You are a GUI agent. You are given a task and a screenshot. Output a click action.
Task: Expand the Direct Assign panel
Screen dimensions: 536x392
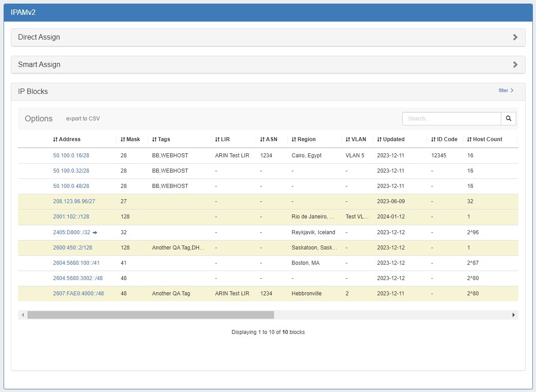coord(515,37)
